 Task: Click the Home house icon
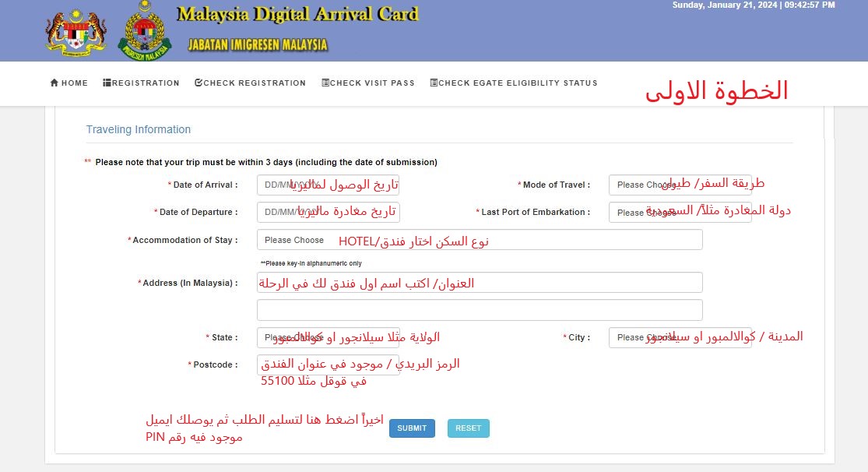point(54,83)
